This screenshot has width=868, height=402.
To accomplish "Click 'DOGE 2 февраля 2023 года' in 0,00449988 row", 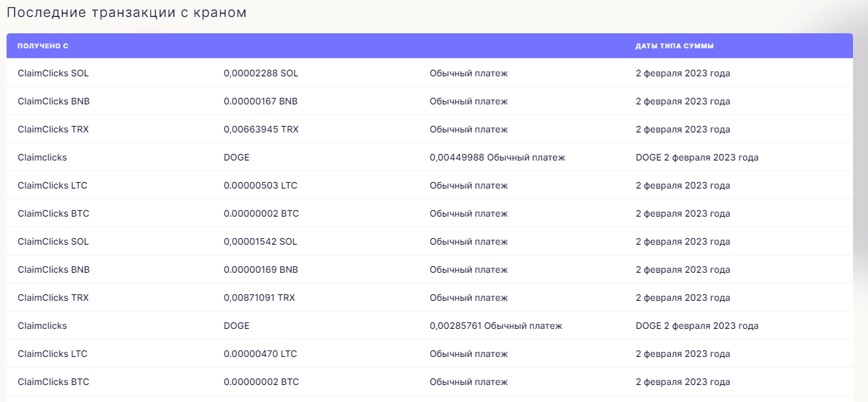I will pyautogui.click(x=697, y=157).
